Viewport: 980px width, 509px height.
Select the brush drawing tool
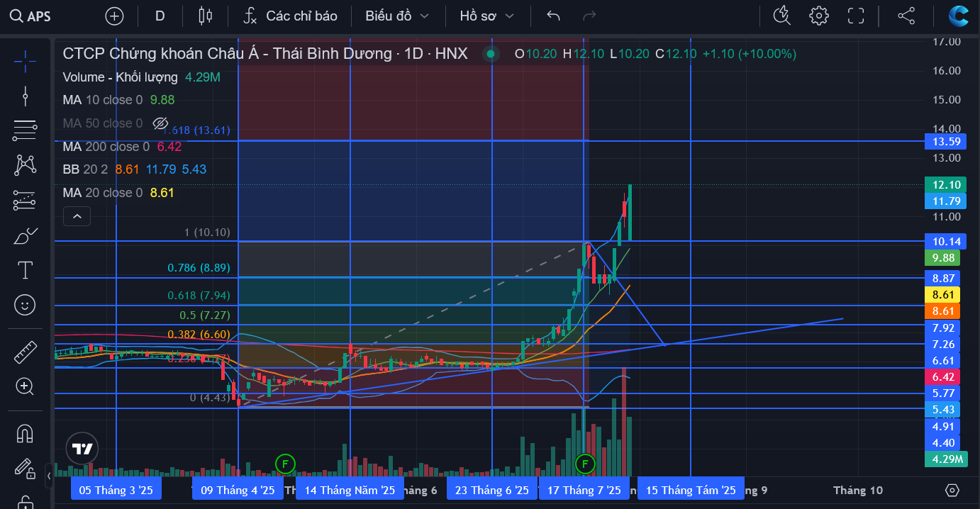tap(25, 235)
